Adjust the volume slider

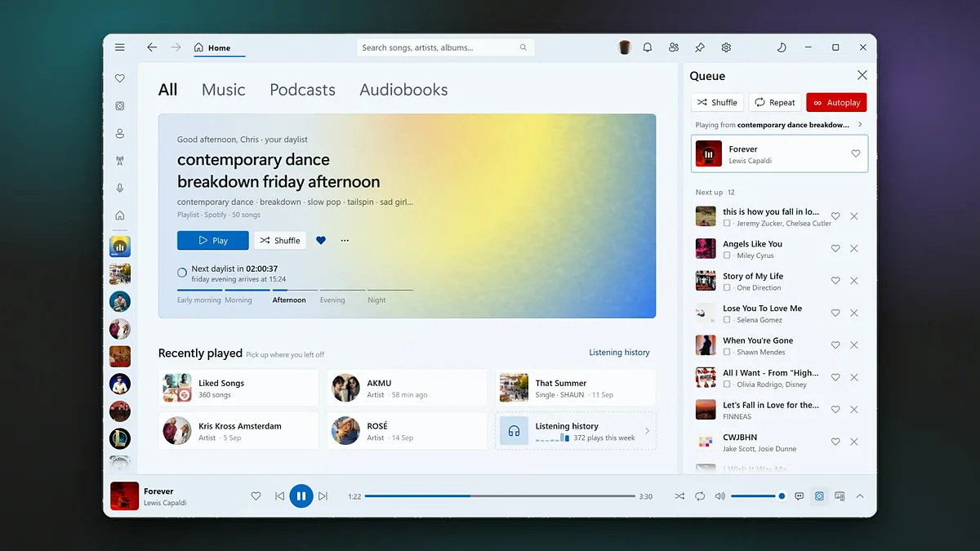757,496
